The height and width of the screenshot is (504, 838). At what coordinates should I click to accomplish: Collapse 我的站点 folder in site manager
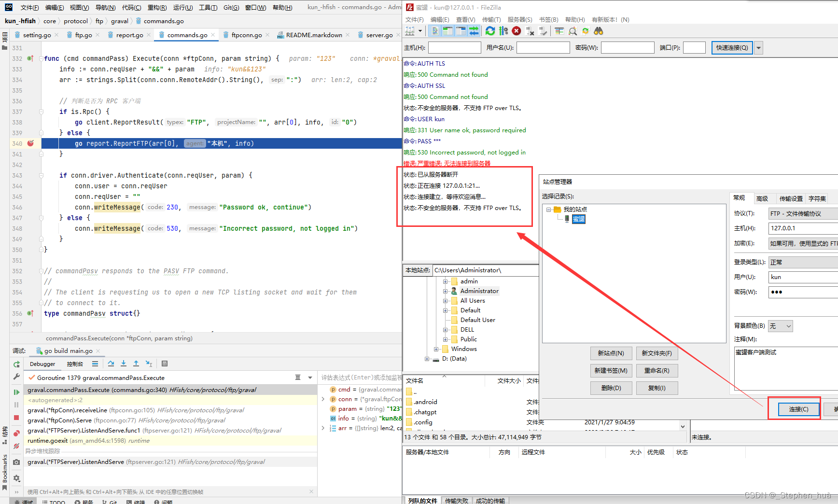coord(549,210)
